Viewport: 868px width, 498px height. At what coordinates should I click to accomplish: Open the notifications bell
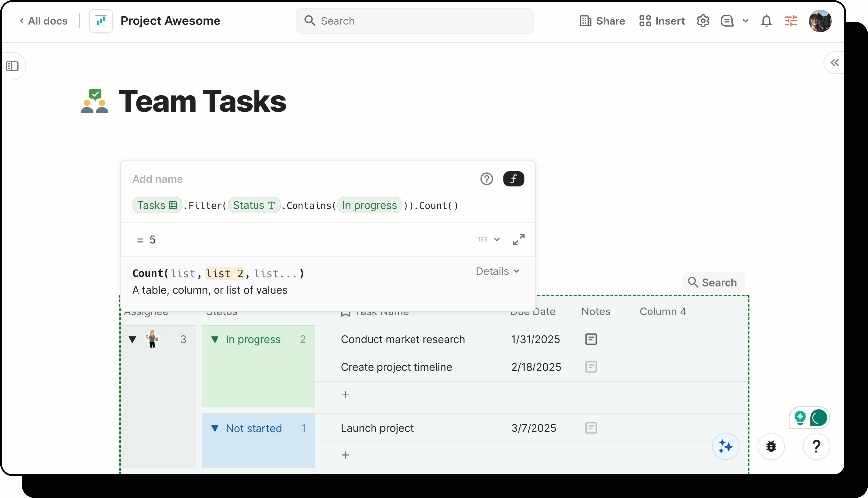coord(766,21)
